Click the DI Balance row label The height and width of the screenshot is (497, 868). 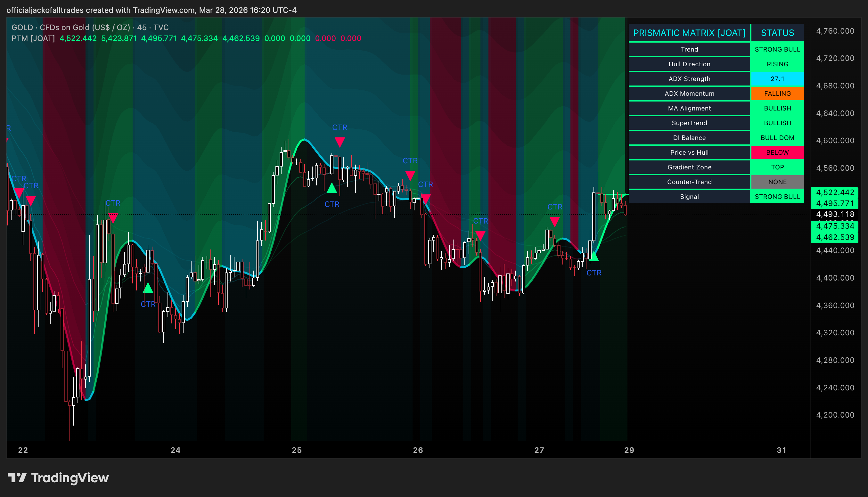click(689, 138)
